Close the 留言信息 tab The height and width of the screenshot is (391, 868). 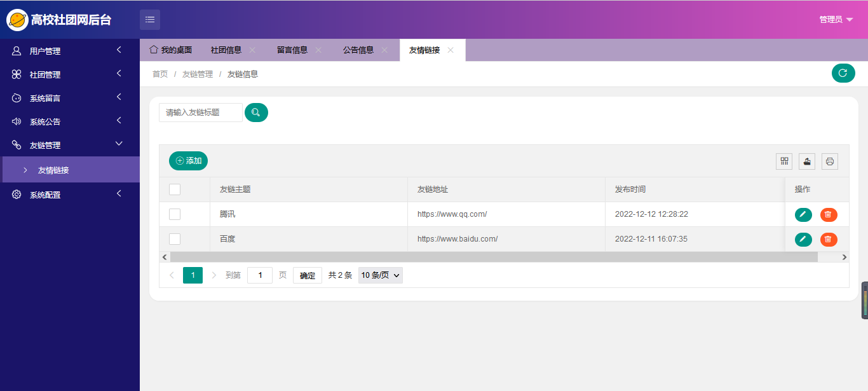click(318, 50)
